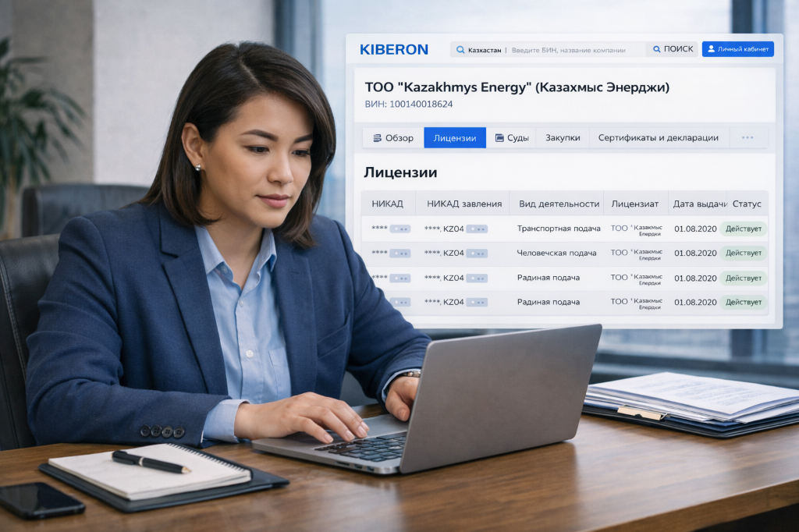
Task: Open Личный кабинет account button
Action: pos(737,49)
